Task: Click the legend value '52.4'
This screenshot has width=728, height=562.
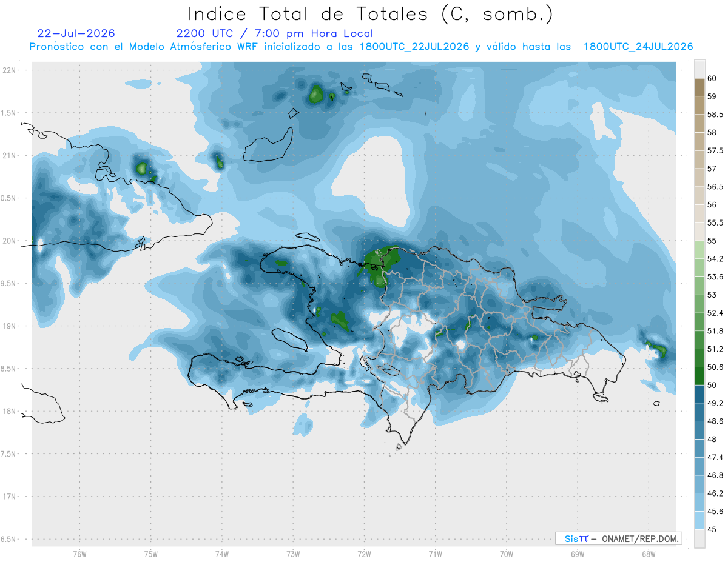Action: (x=715, y=313)
